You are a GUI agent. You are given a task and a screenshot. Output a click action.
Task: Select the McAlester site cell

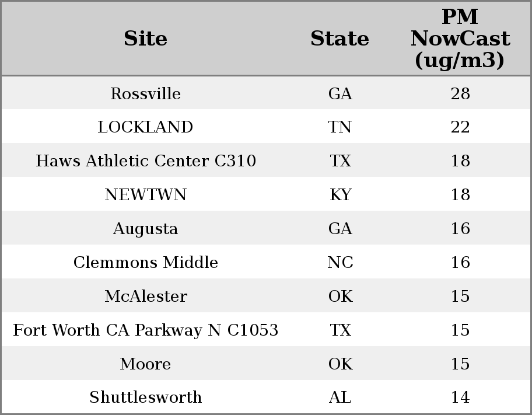(x=146, y=296)
